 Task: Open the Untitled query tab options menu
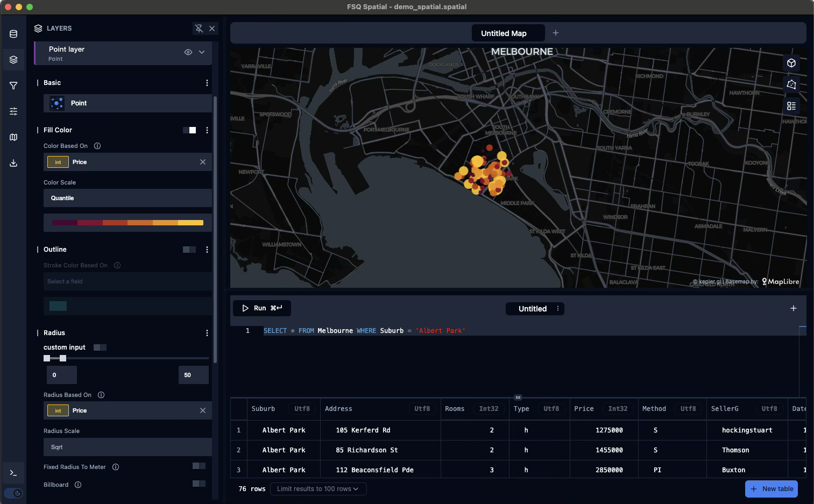[x=558, y=309]
